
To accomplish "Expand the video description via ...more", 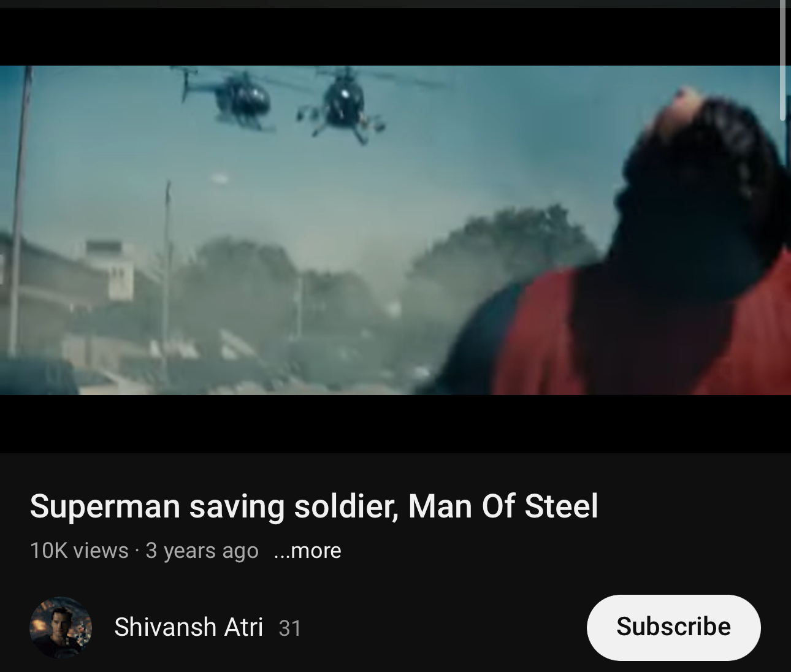I will point(307,551).
